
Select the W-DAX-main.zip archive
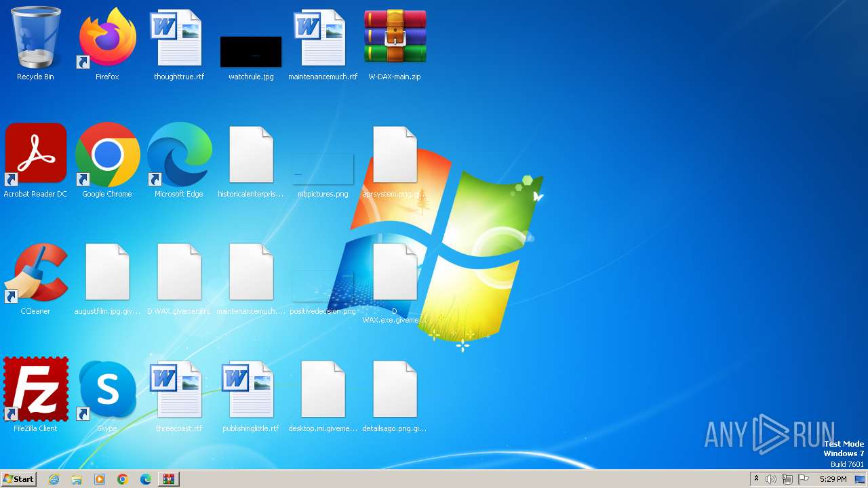click(x=395, y=44)
